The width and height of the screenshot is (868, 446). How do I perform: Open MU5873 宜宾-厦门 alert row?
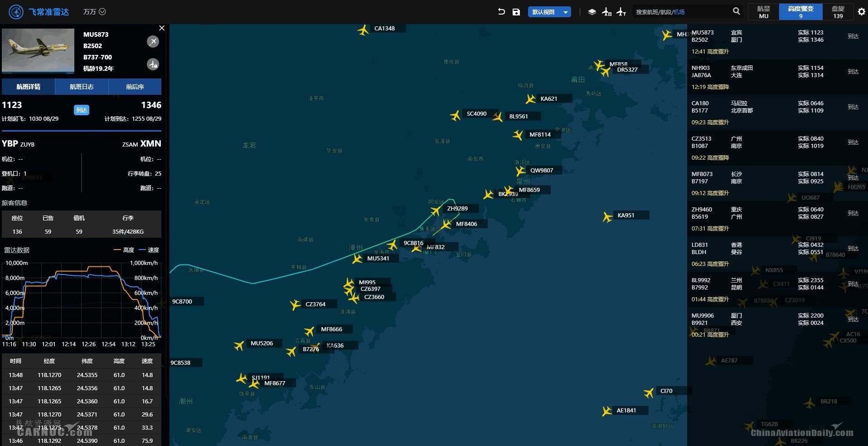click(777, 42)
